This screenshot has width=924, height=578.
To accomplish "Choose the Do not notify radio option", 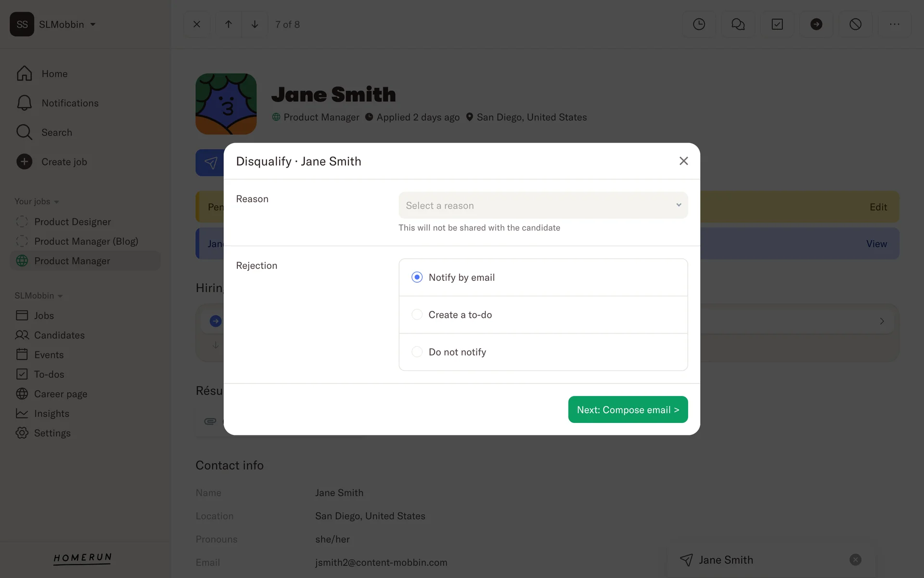I will [417, 352].
